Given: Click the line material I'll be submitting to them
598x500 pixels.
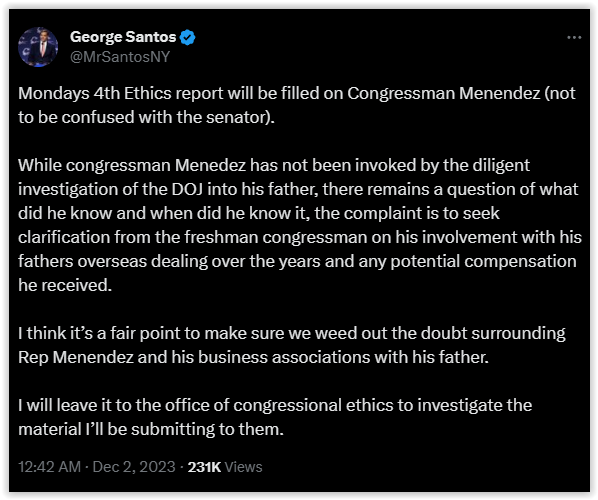Looking at the screenshot, I should click(x=151, y=429).
